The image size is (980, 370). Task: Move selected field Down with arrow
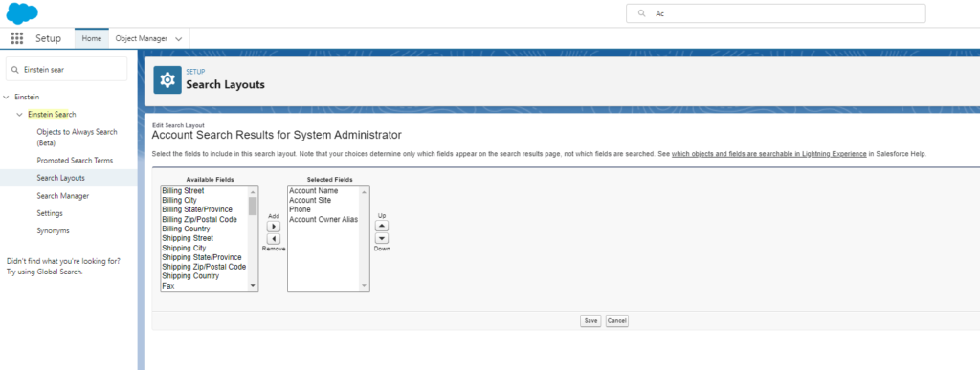pyautogui.click(x=382, y=238)
